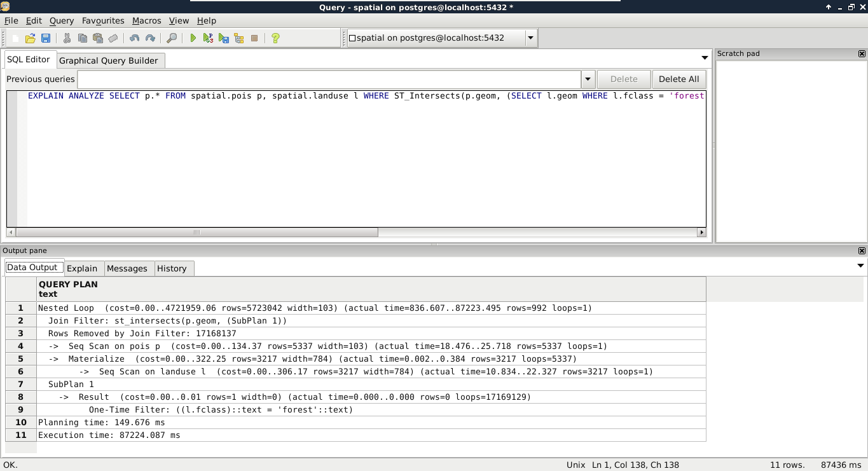Open help with the question mark icon

[x=275, y=38]
